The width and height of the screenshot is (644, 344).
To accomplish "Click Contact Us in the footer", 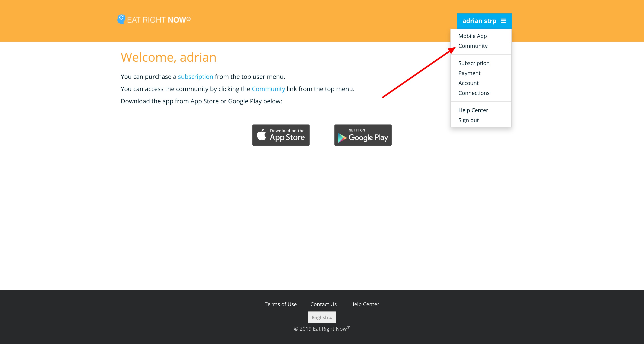I will 323,304.
